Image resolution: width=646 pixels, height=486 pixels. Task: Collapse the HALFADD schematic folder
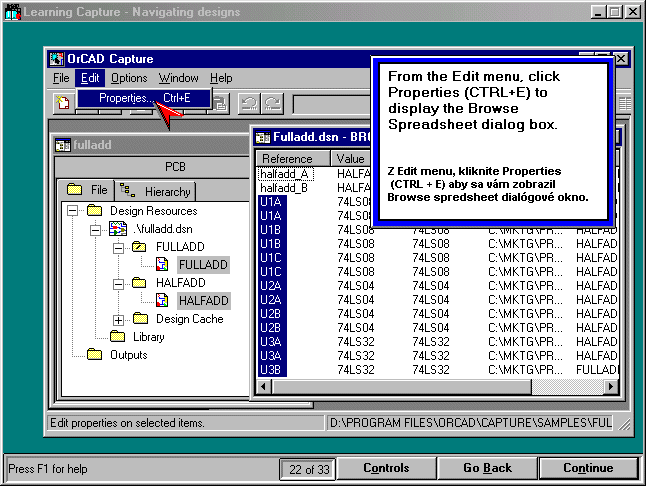coord(119,283)
